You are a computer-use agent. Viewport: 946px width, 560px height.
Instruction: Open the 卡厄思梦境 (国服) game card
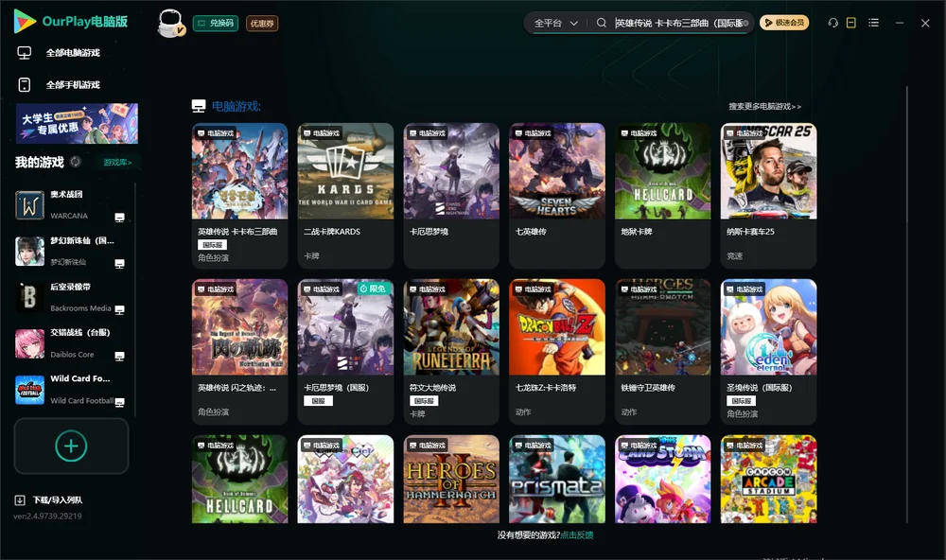pos(345,352)
